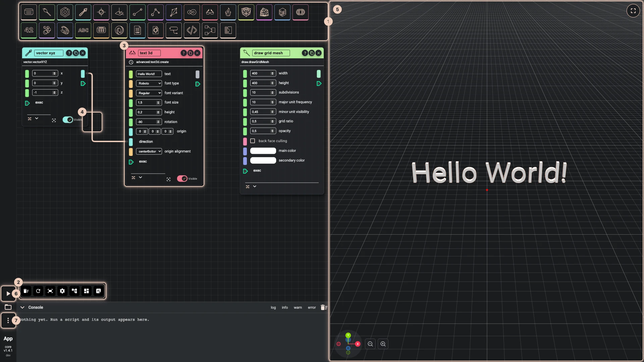Viewport: 644px width, 362px height.
Task: Click the code brackets category icon
Action: point(192,30)
